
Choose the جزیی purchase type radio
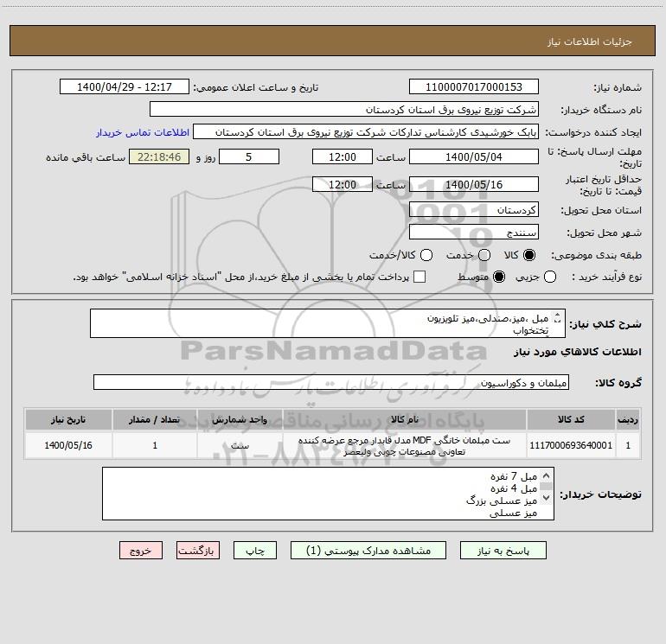point(550,277)
